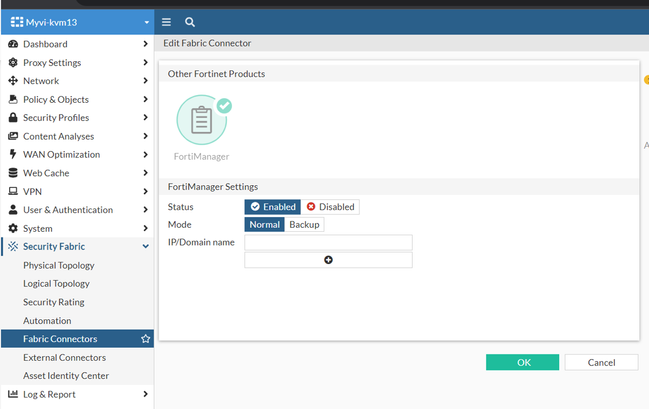The width and height of the screenshot is (649, 409).
Task: Expand Dashboard menu chevron
Action: [145, 44]
